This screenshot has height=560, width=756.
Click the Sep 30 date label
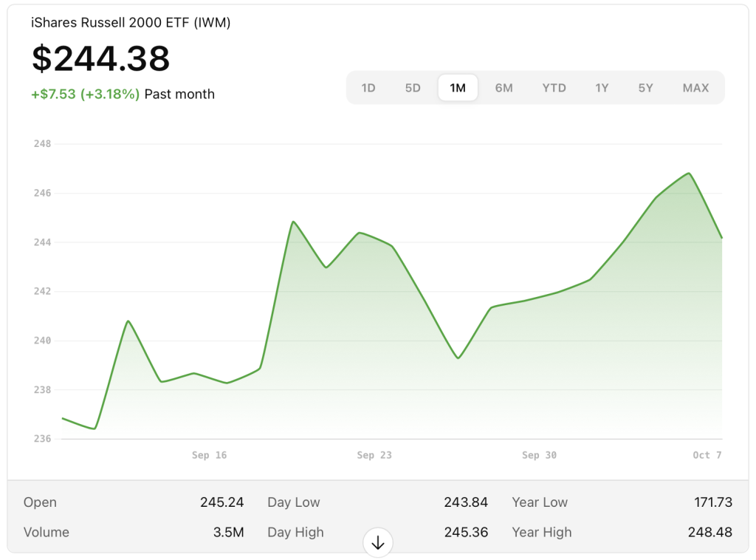(x=539, y=455)
